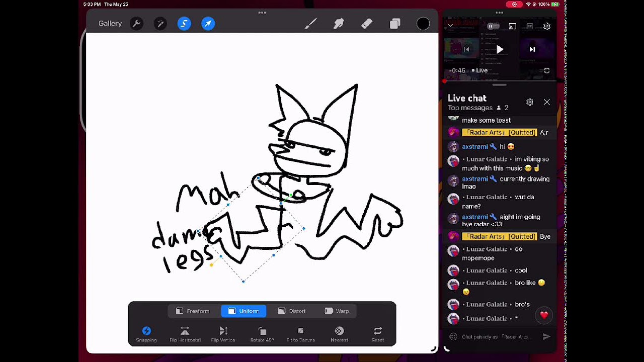Enter fullscreen on the video

[x=547, y=71]
